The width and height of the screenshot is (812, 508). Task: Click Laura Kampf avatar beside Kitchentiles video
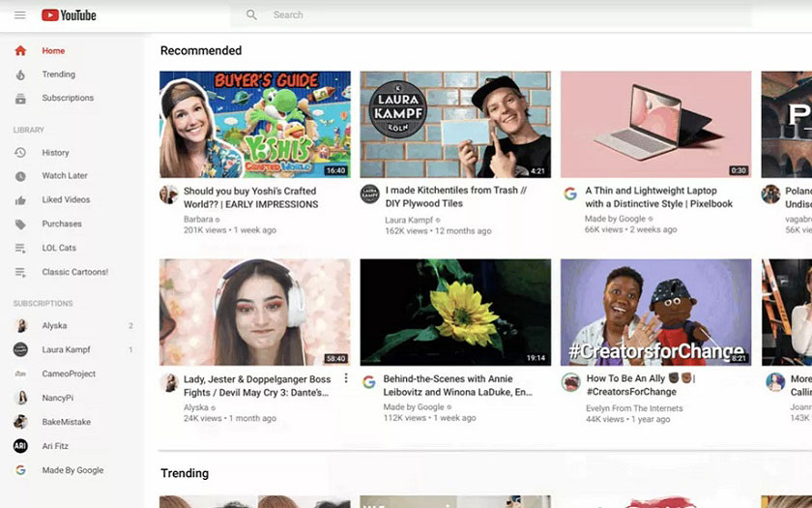(369, 194)
